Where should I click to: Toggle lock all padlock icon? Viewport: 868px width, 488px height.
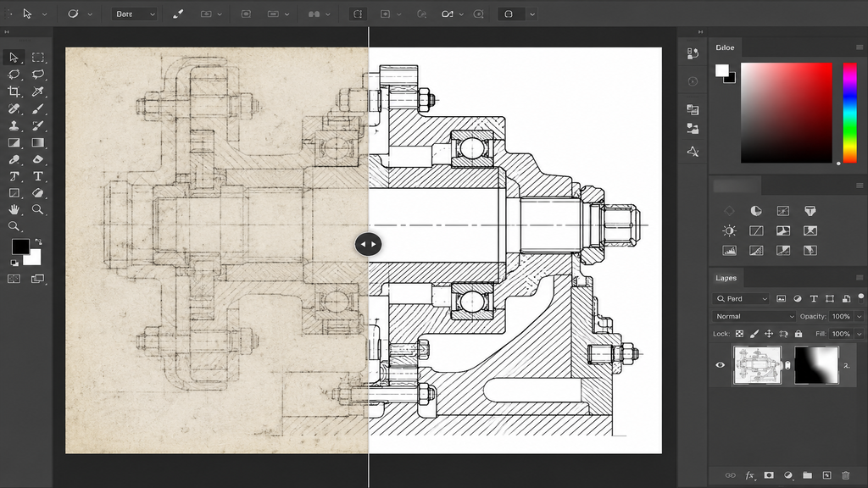798,334
